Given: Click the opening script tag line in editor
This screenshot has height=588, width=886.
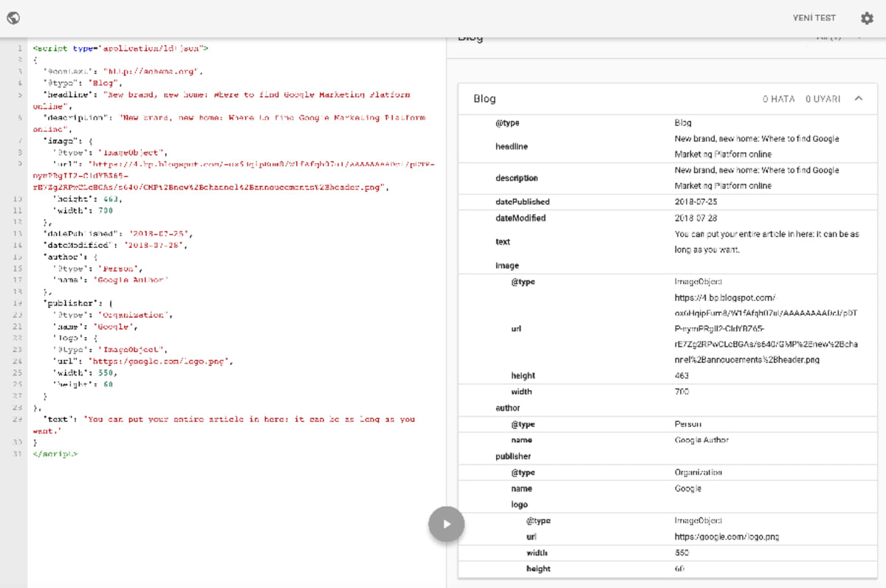Looking at the screenshot, I should click(x=120, y=48).
